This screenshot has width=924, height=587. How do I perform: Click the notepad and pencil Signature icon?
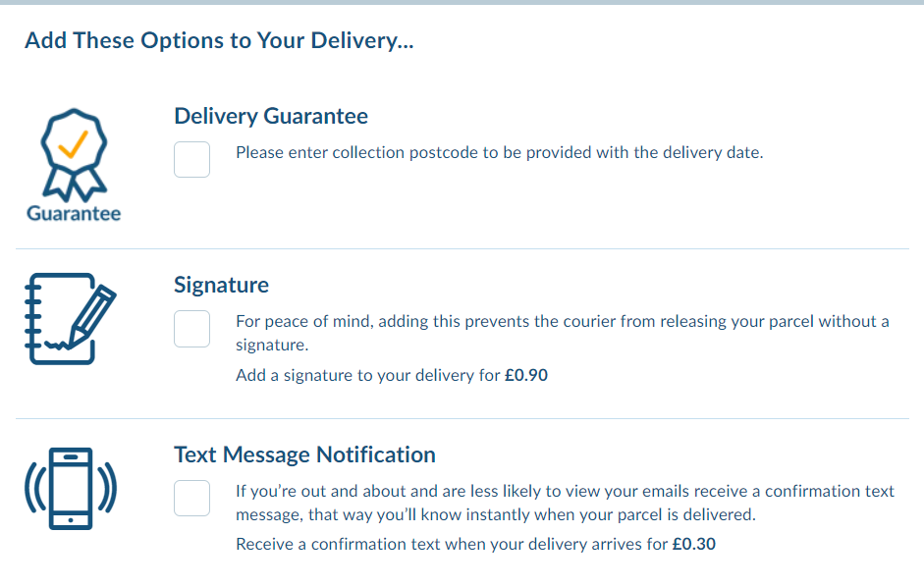[72, 318]
